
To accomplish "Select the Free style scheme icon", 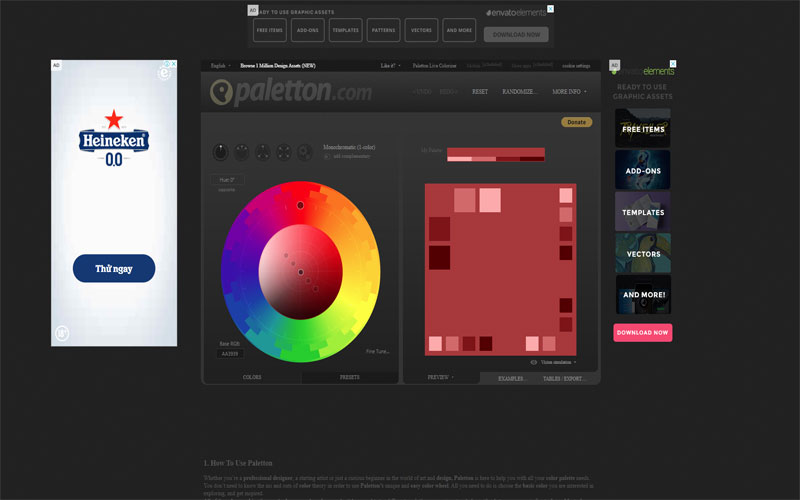I will pos(305,152).
